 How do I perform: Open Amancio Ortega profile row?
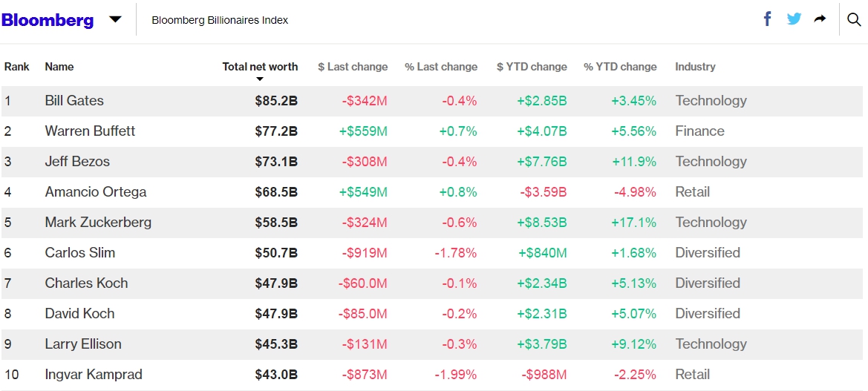[432, 192]
